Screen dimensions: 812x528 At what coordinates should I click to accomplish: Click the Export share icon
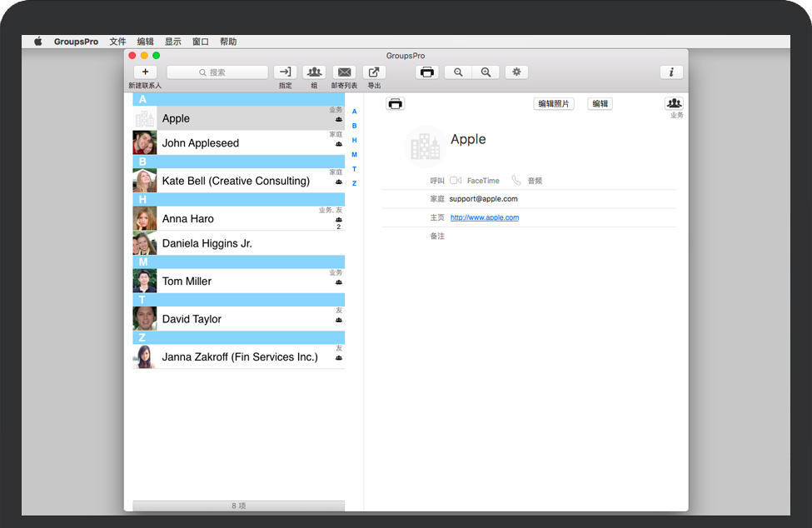coord(374,72)
